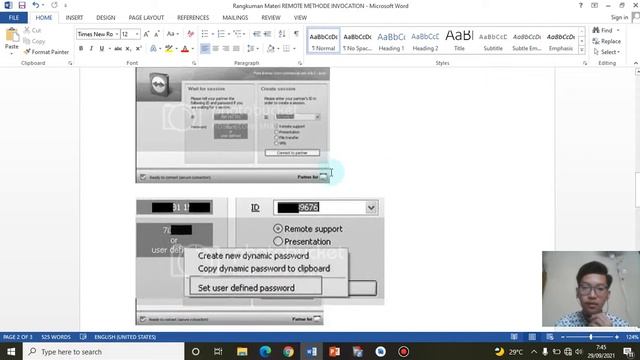Switch to the REFERENCES tab
640x360 pixels.
pyautogui.click(x=193, y=18)
